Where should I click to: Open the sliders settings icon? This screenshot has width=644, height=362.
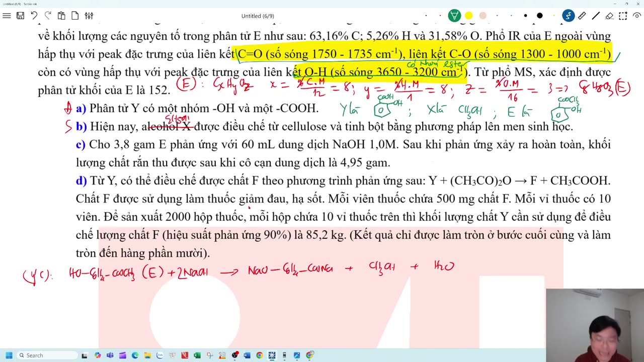click(x=89, y=16)
